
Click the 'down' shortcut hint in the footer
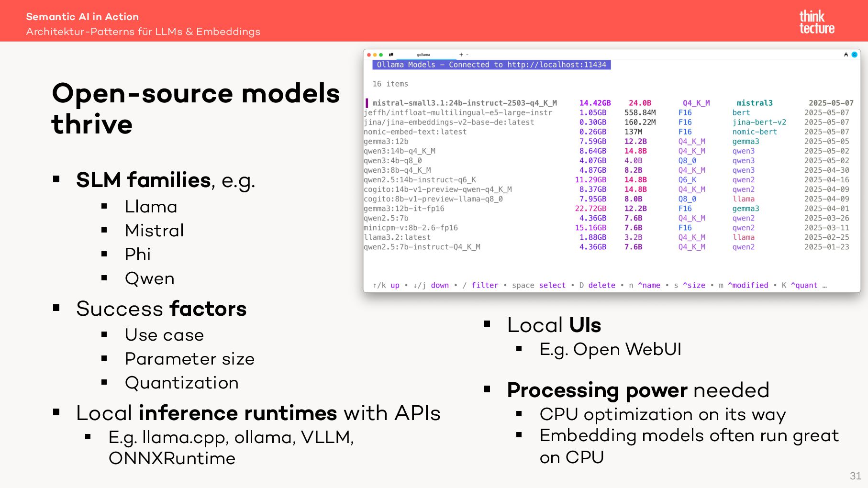(440, 285)
